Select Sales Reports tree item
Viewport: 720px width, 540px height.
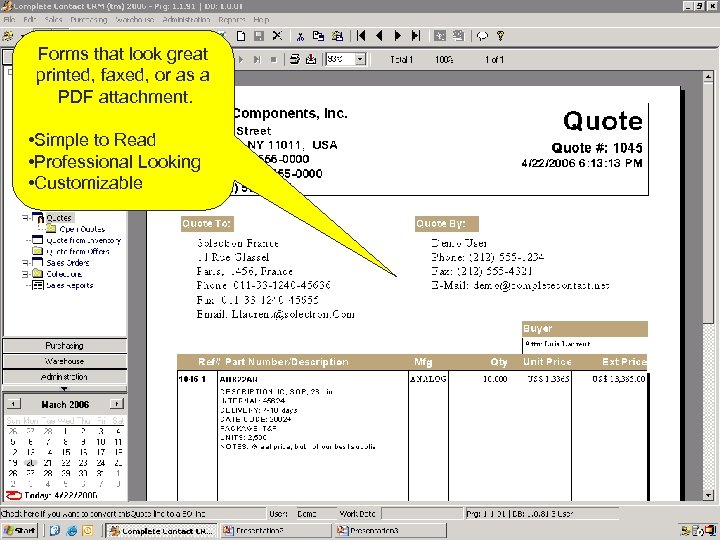[x=69, y=285]
